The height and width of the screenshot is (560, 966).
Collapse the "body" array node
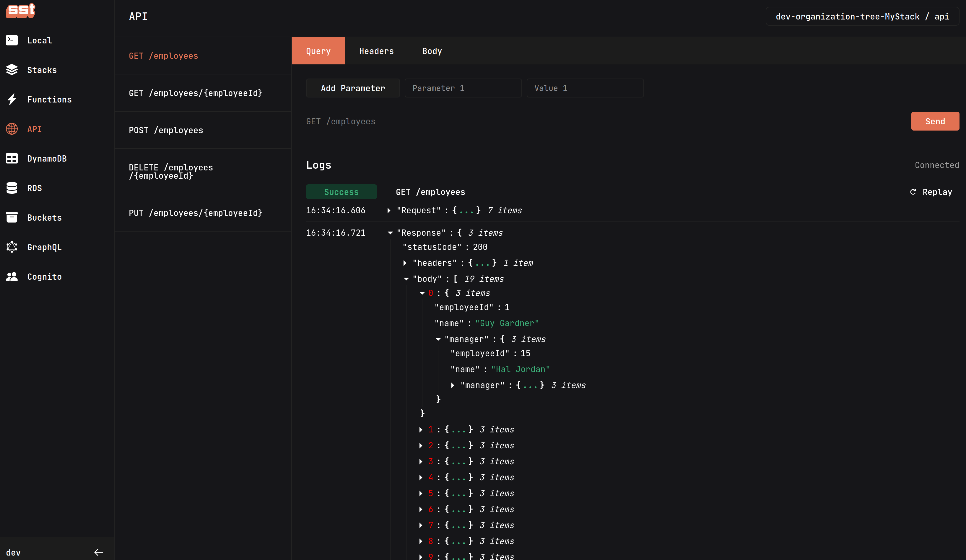406,279
